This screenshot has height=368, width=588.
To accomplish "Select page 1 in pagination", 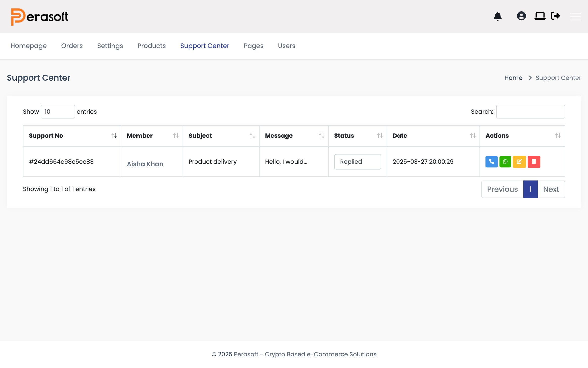I will [x=530, y=189].
